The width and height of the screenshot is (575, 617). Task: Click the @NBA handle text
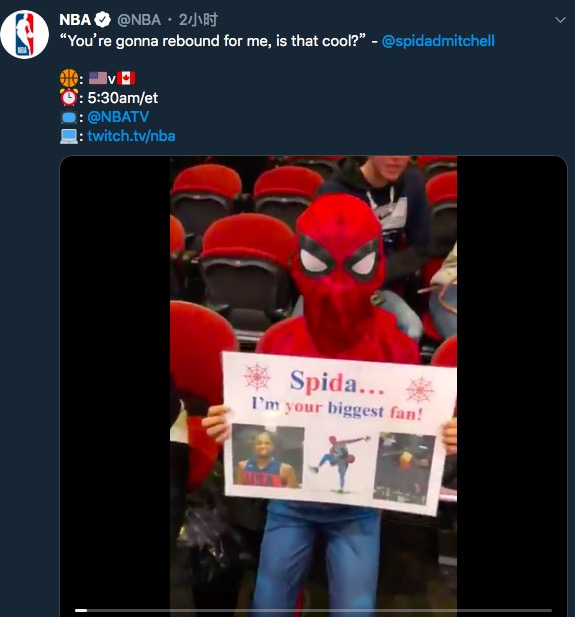point(139,20)
